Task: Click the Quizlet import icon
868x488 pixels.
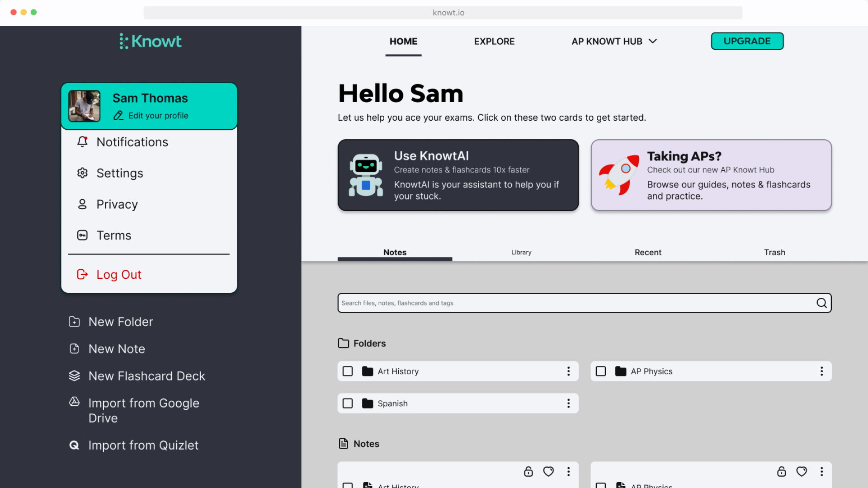Action: tap(74, 445)
